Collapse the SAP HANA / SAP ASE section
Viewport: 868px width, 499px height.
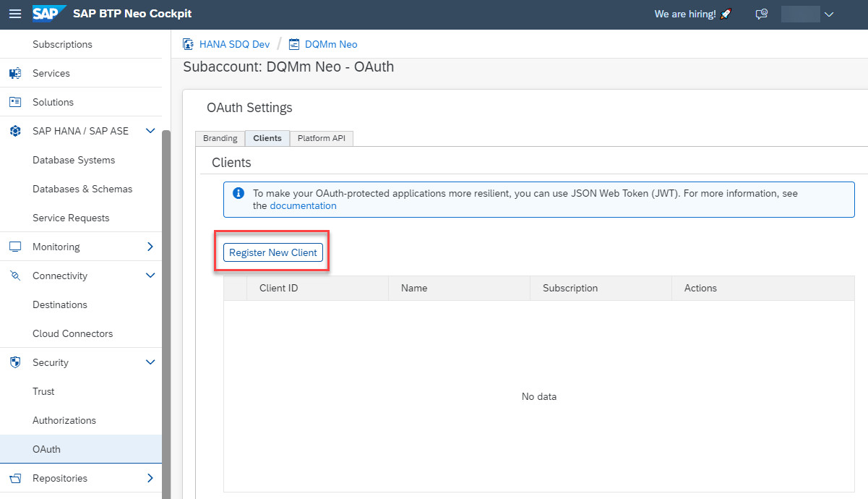tap(150, 131)
